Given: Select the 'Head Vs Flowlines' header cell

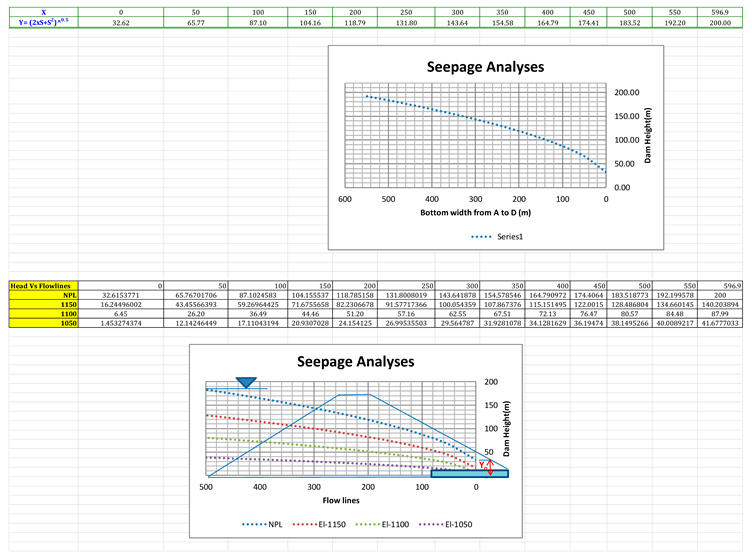Looking at the screenshot, I should click(x=44, y=287).
